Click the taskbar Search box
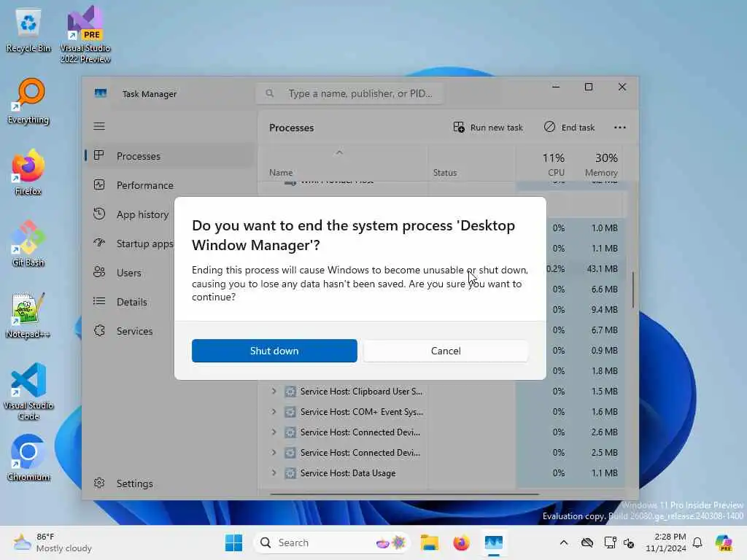747x560 pixels. 332,542
